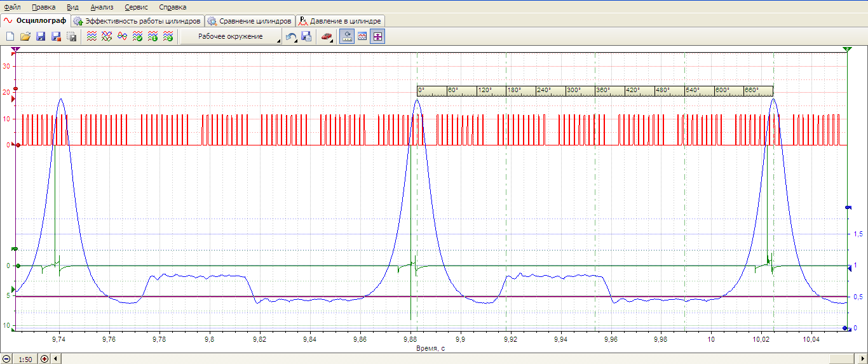This screenshot has height=364, width=868.
Task: Click the 10,02 time axis label
Action: pyautogui.click(x=761, y=340)
